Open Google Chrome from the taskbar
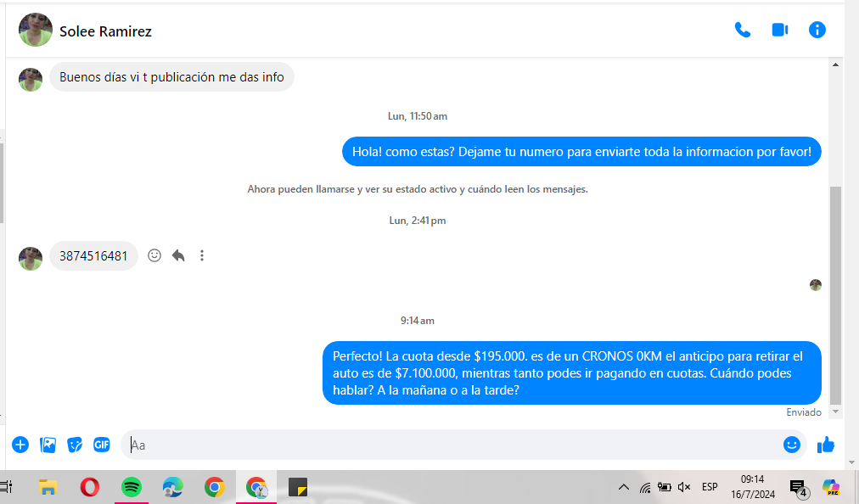The image size is (859, 504). coord(215,487)
